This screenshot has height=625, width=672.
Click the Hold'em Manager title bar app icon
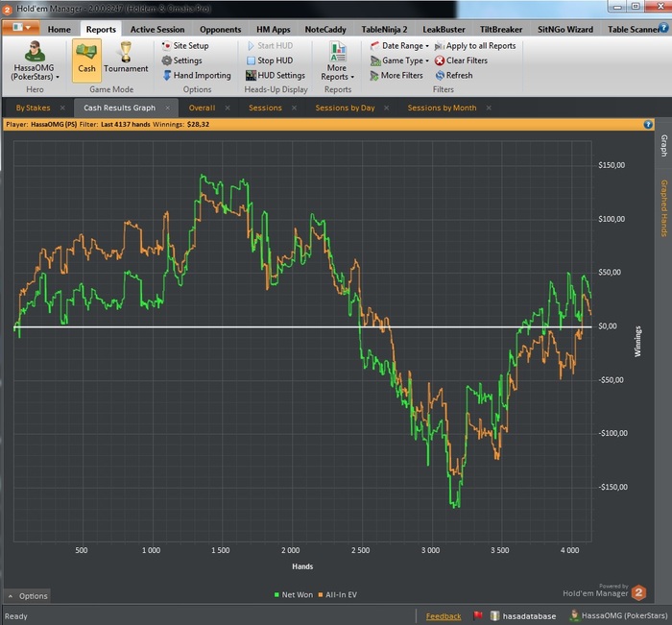(x=8, y=9)
